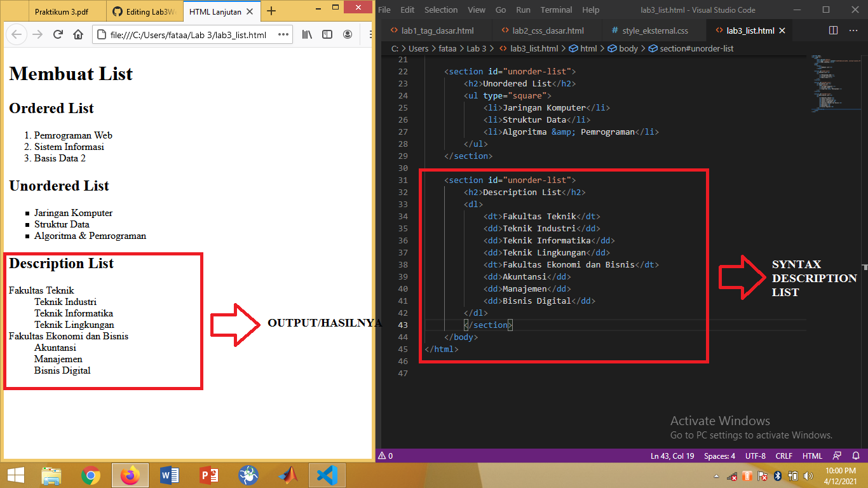Select the HTML language mode indicator
The height and width of the screenshot is (488, 868).
[x=812, y=456]
